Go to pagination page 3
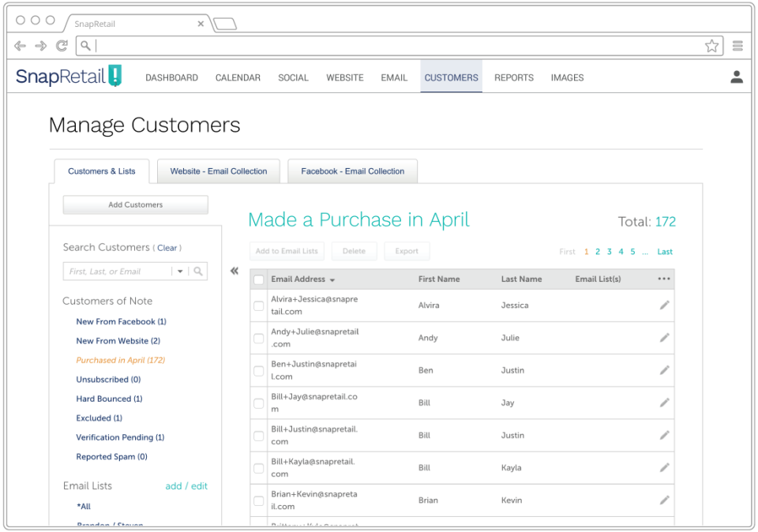The image size is (758, 532). [609, 251]
